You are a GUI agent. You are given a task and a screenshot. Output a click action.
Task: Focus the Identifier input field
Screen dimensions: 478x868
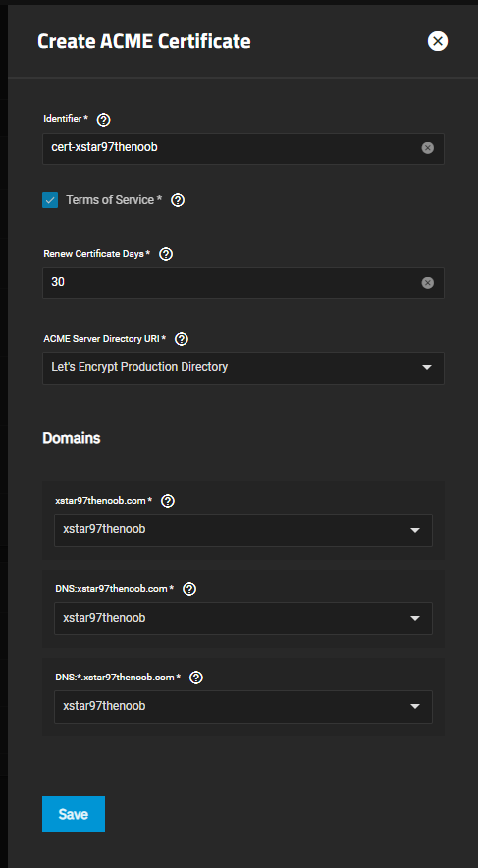[233, 148]
